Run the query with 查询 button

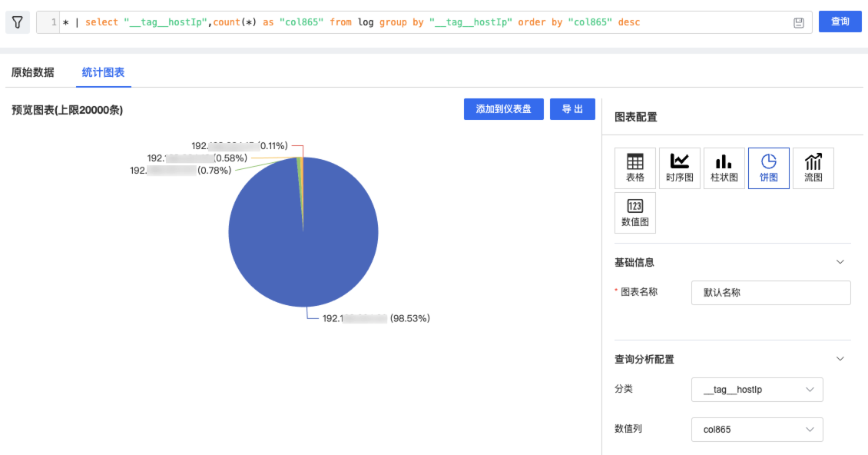click(840, 22)
